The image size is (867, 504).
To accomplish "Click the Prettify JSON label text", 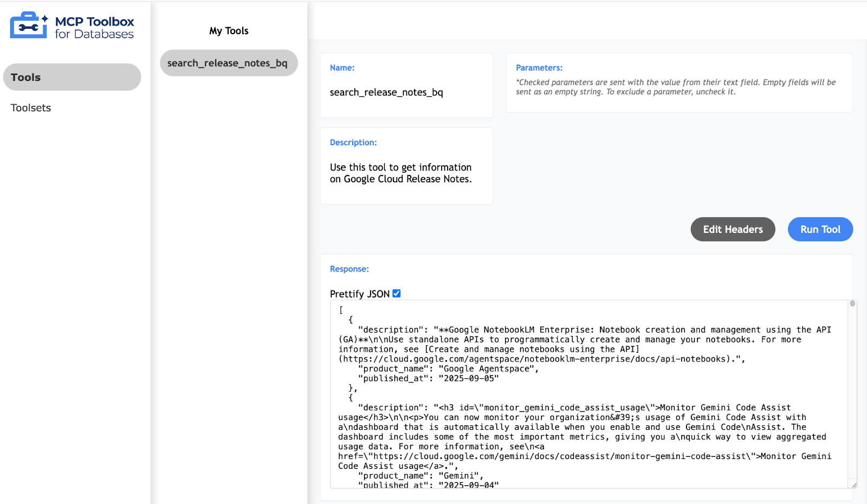I will [359, 294].
